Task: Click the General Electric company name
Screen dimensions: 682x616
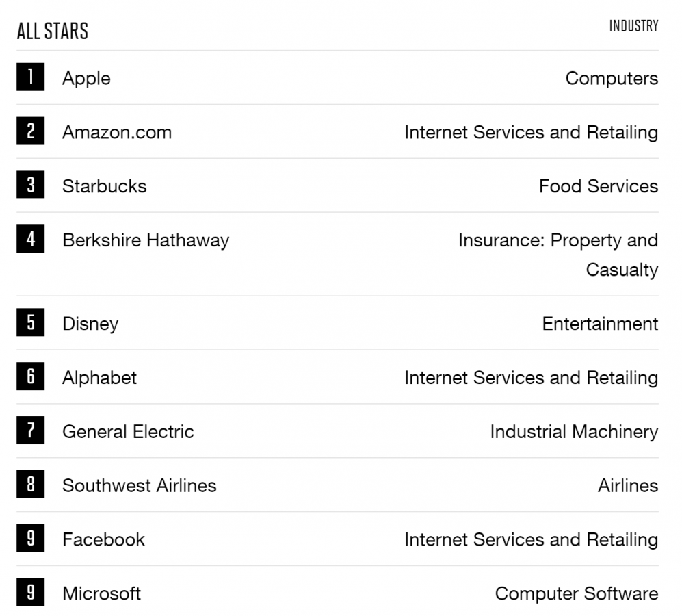Action: [128, 432]
